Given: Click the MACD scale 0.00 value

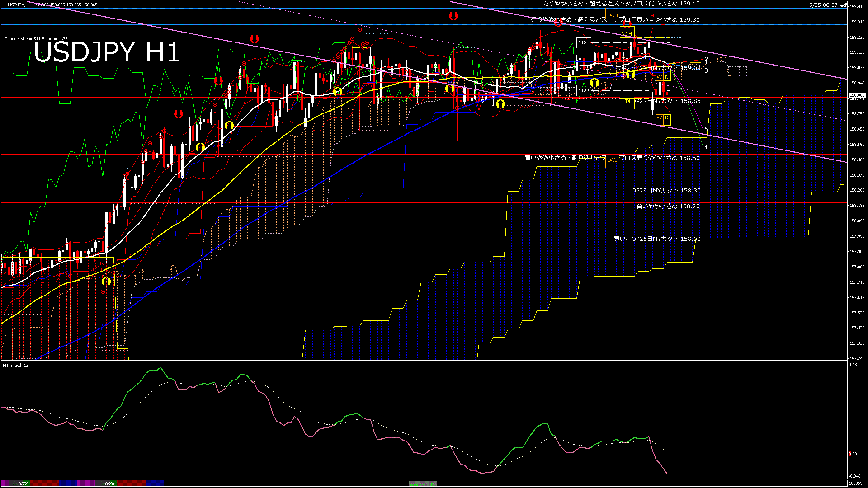Looking at the screenshot, I should pyautogui.click(x=853, y=454).
